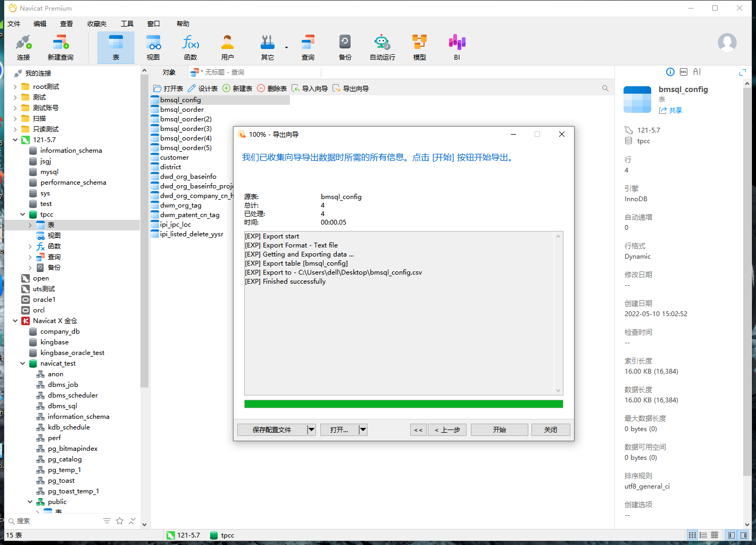Click the search magnifier in the objects toolbar

click(605, 88)
